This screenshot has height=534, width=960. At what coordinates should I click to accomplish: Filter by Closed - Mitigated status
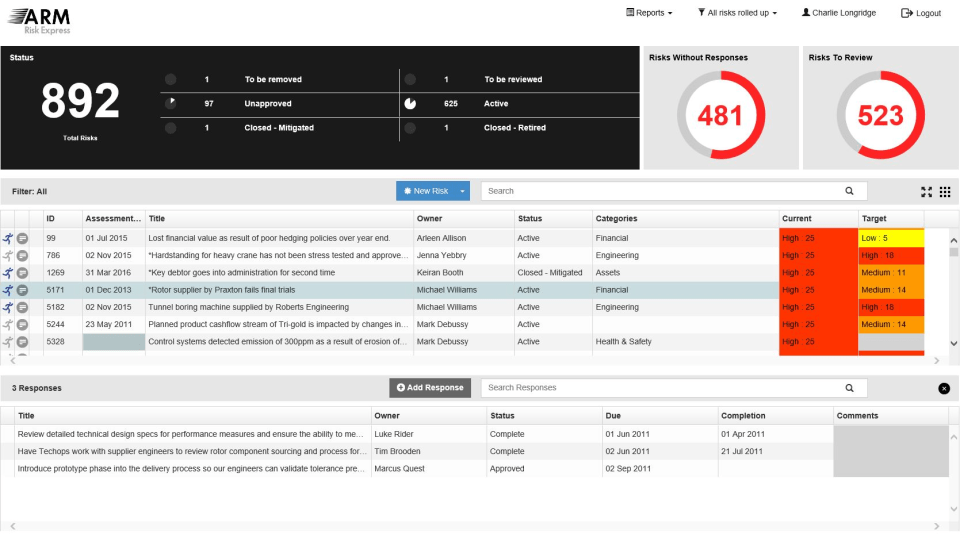click(279, 128)
